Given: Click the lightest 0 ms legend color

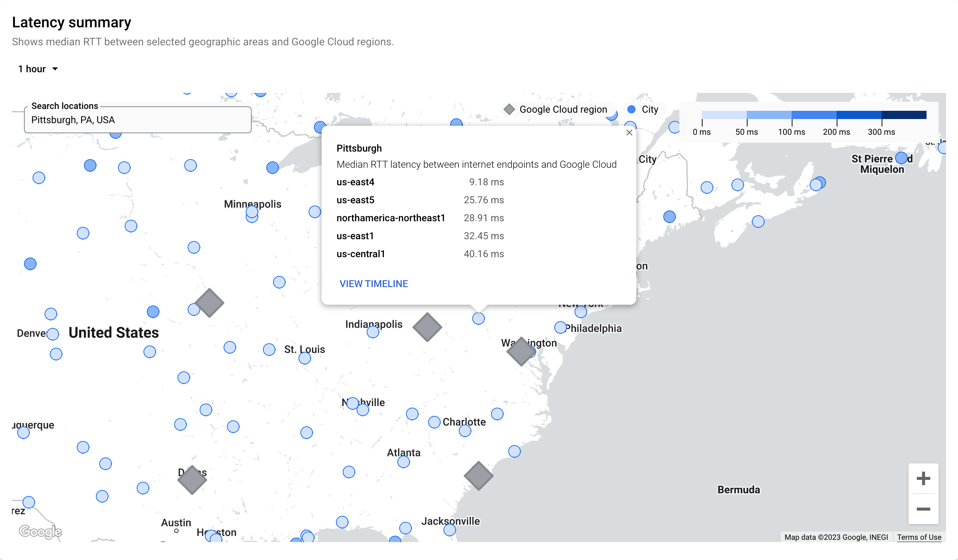Looking at the screenshot, I should coord(724,115).
